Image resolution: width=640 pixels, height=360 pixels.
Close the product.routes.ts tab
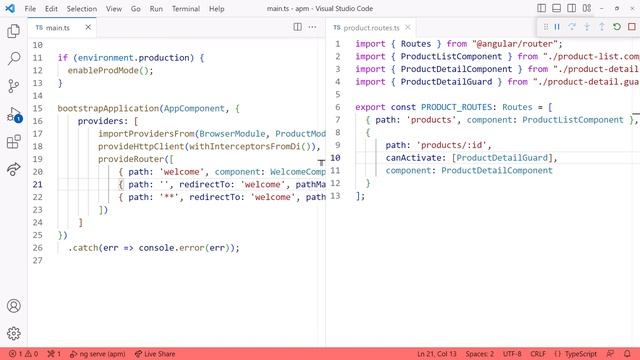point(407,27)
